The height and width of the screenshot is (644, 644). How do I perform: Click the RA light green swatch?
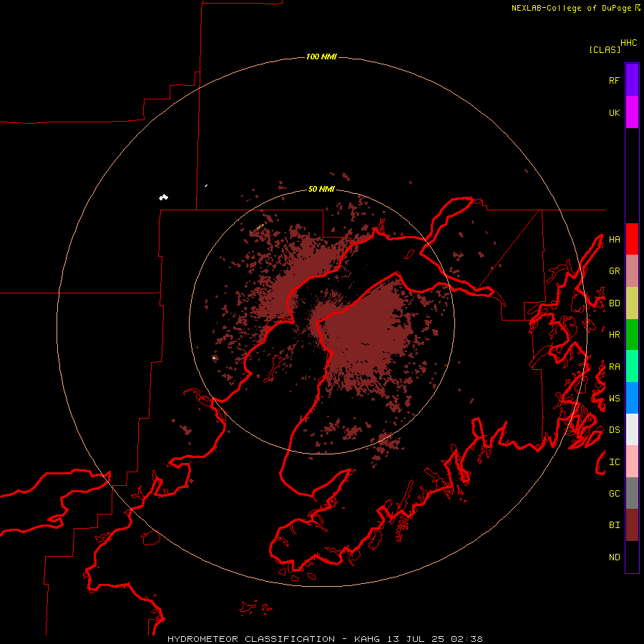click(632, 366)
